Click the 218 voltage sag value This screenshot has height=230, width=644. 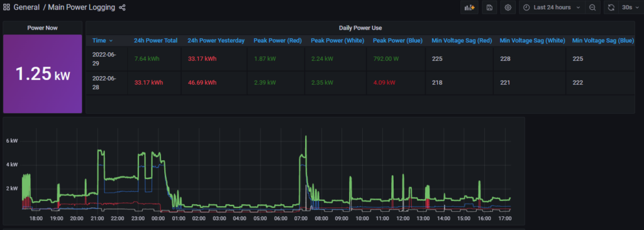(x=437, y=82)
